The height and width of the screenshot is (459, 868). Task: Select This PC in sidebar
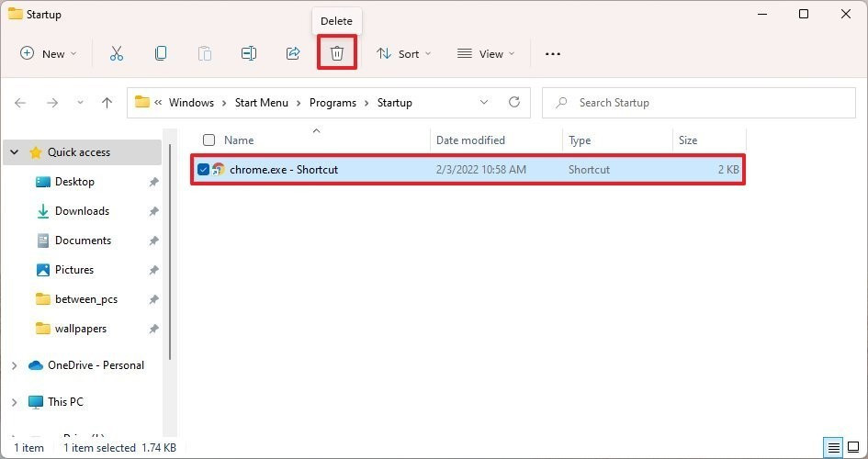(65, 402)
